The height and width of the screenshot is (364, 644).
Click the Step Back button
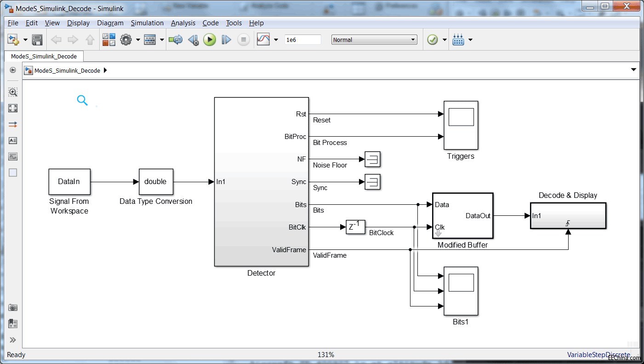click(193, 40)
